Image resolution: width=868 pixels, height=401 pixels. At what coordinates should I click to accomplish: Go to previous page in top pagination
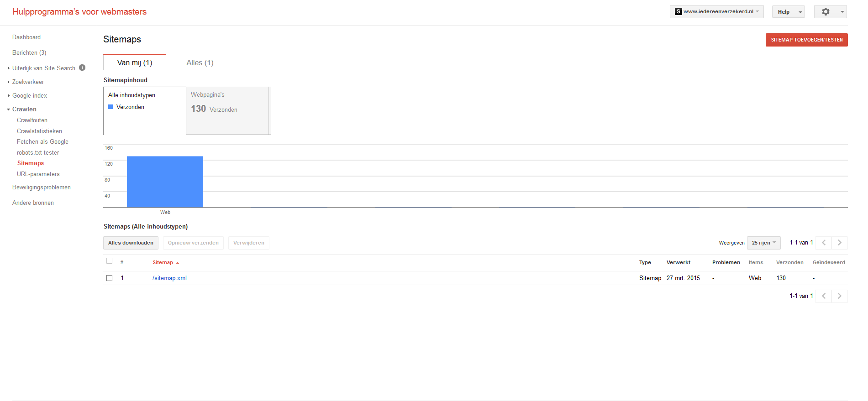click(824, 243)
